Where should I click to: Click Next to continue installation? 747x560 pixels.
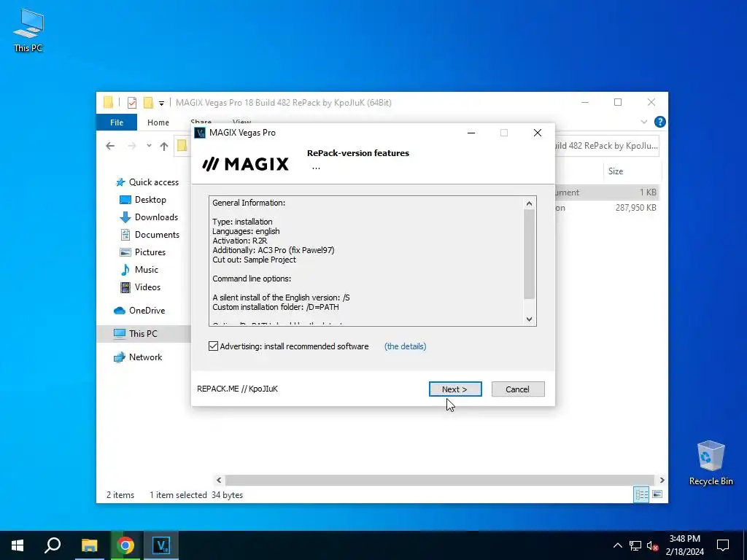tap(455, 389)
